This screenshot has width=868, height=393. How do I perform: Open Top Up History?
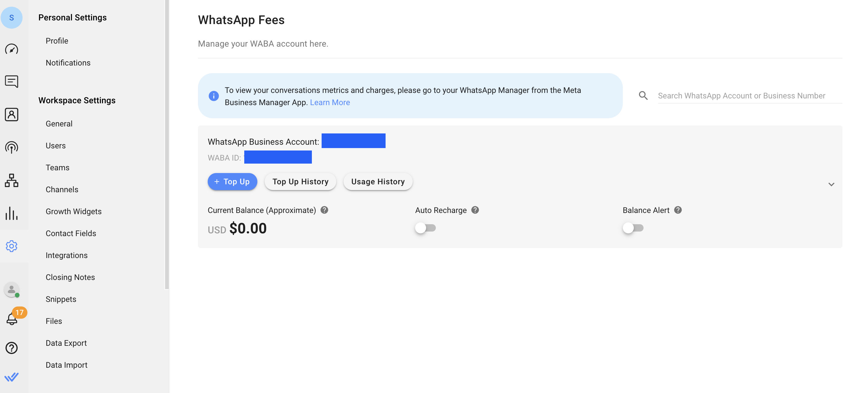[x=300, y=182]
